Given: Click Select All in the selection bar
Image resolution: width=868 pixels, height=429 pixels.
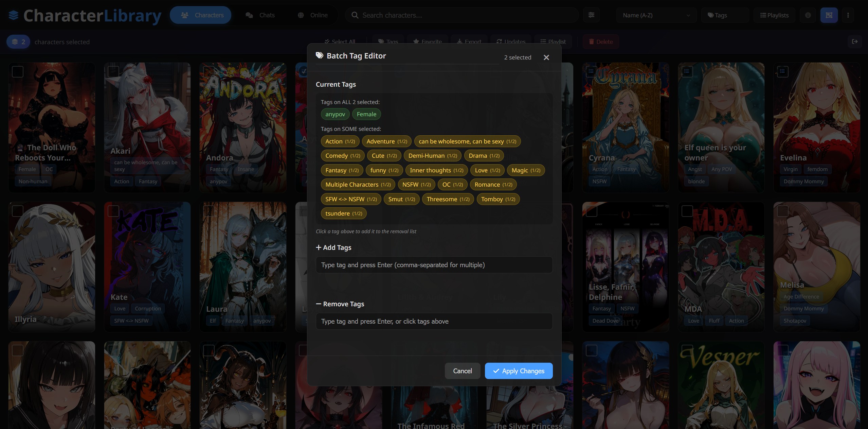Looking at the screenshot, I should tap(340, 41).
